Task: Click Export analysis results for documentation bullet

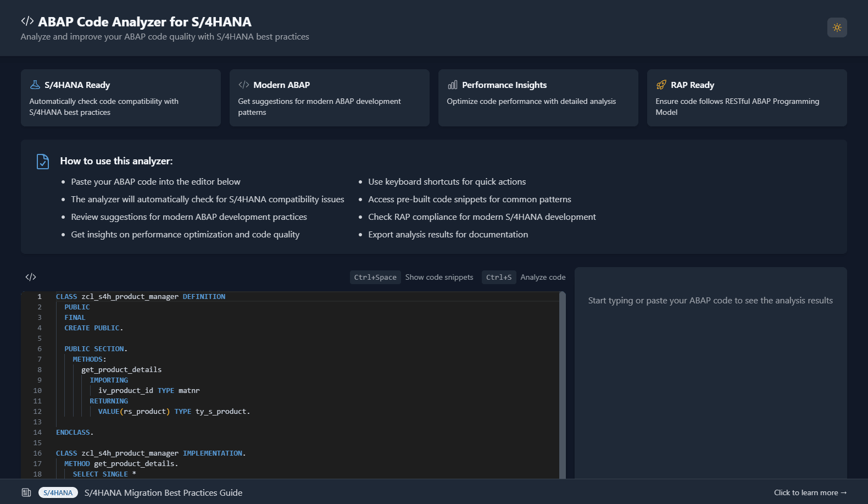Action: (x=448, y=234)
